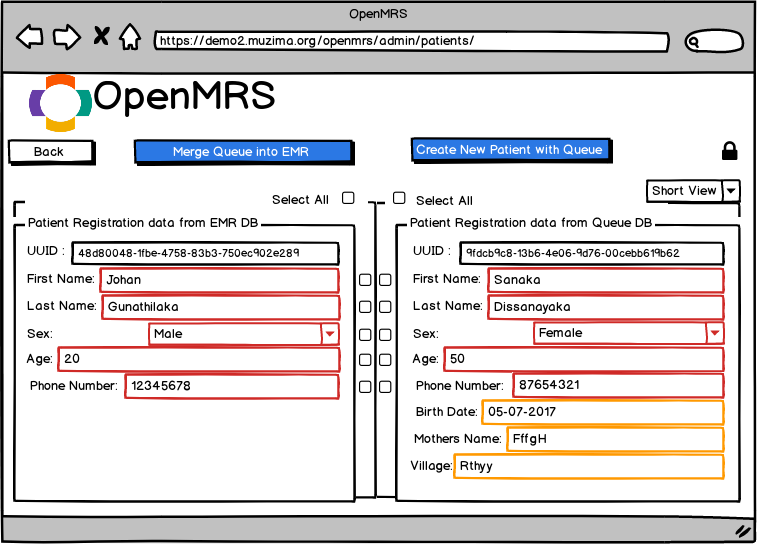Click the OpenMRS window title text
This screenshot has height=544, width=757.
(x=378, y=14)
